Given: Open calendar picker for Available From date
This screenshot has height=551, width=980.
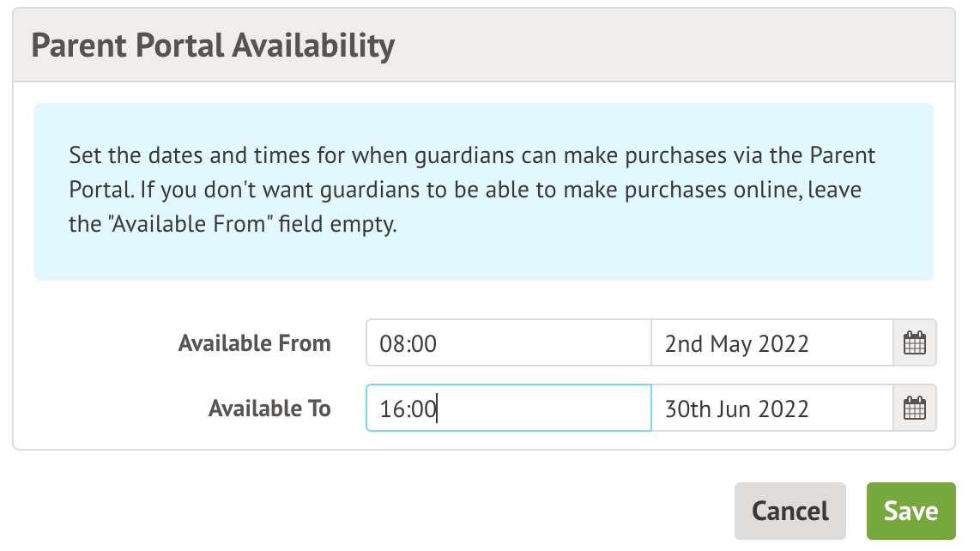Looking at the screenshot, I should click(x=915, y=343).
